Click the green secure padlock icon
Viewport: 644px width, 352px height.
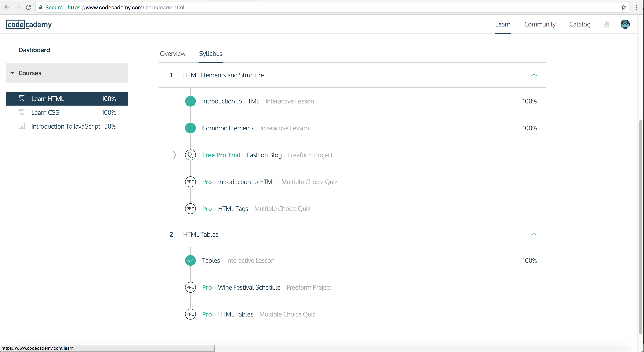click(x=41, y=7)
